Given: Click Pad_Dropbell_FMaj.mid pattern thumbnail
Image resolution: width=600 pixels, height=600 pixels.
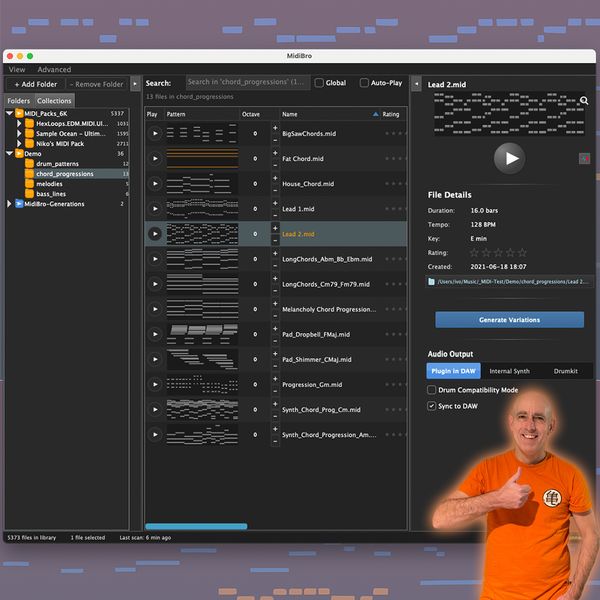Looking at the screenshot, I should pyautogui.click(x=202, y=334).
